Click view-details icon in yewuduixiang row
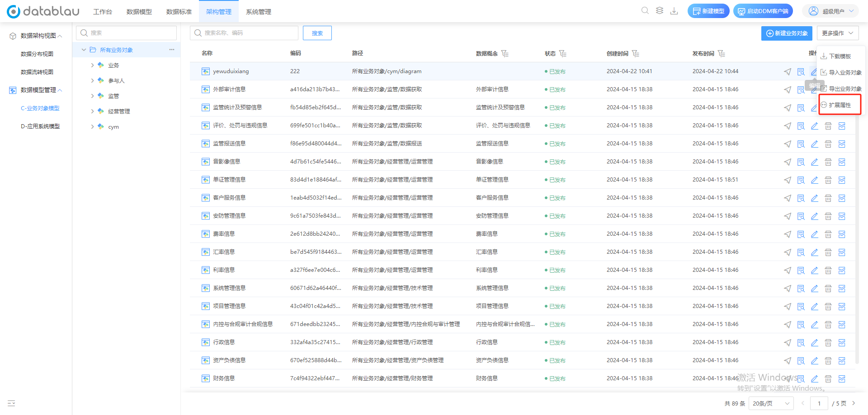This screenshot has width=868, height=415. click(x=801, y=72)
